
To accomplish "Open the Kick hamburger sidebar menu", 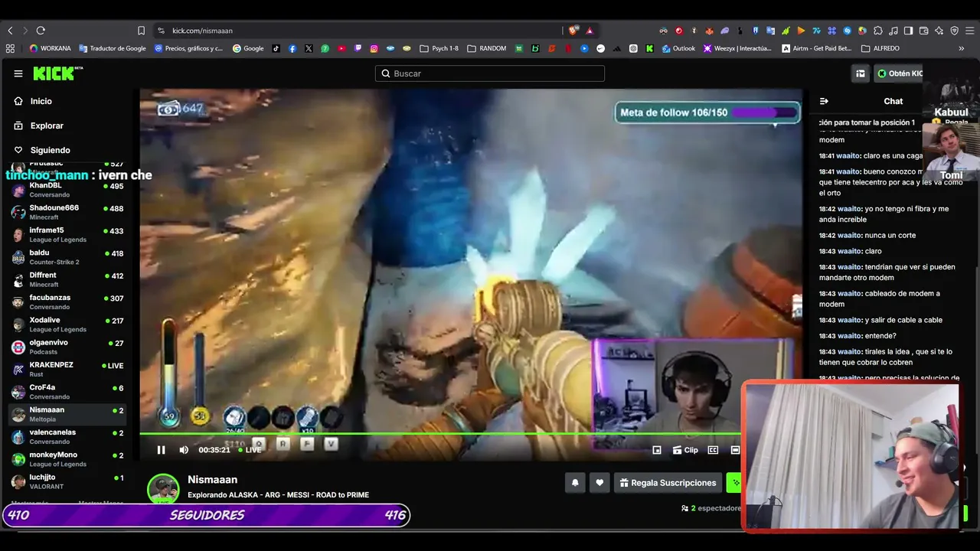I will [18, 73].
